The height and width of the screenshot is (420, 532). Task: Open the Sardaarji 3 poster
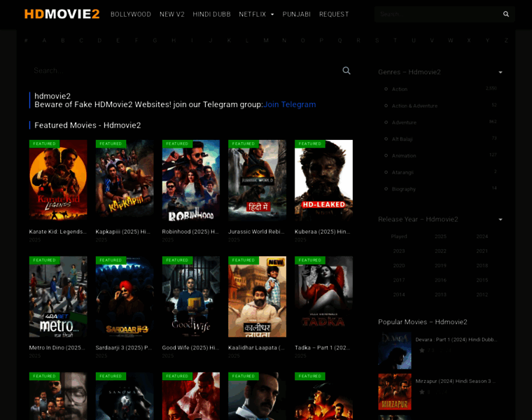tap(125, 297)
